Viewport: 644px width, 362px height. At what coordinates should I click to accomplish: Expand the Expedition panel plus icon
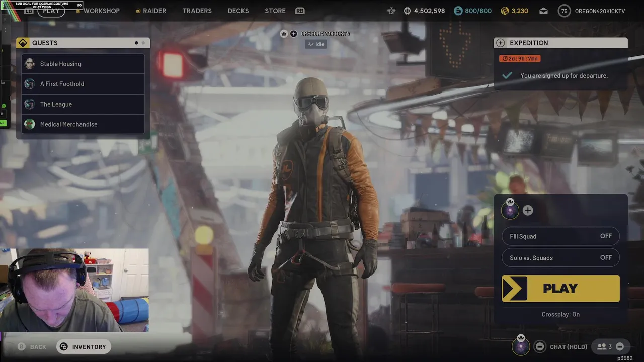point(501,43)
